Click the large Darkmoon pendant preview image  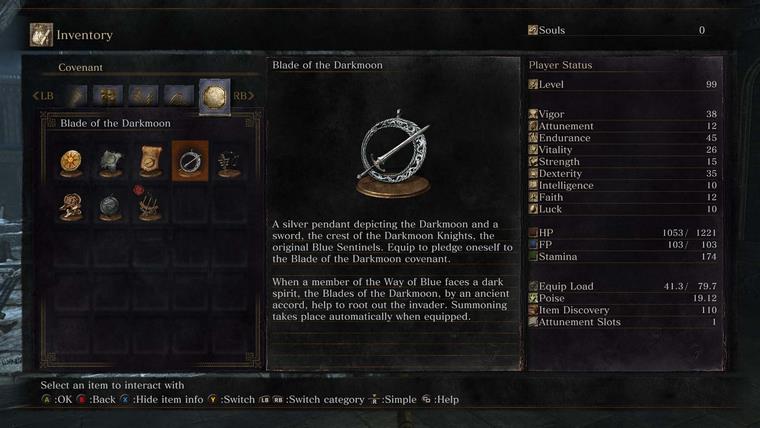394,154
